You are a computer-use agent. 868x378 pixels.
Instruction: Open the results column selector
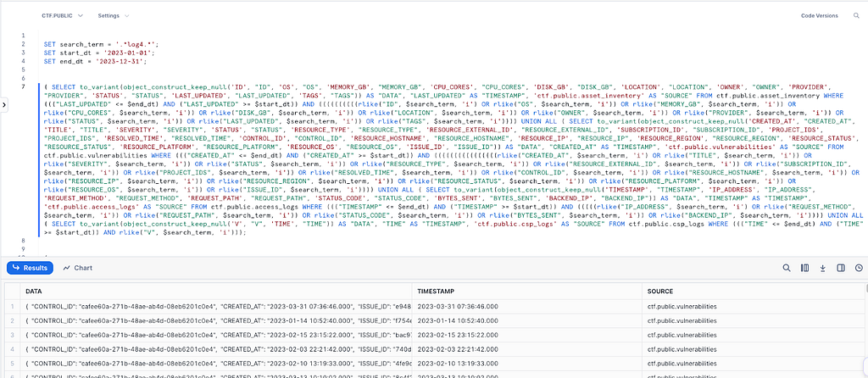(804, 268)
